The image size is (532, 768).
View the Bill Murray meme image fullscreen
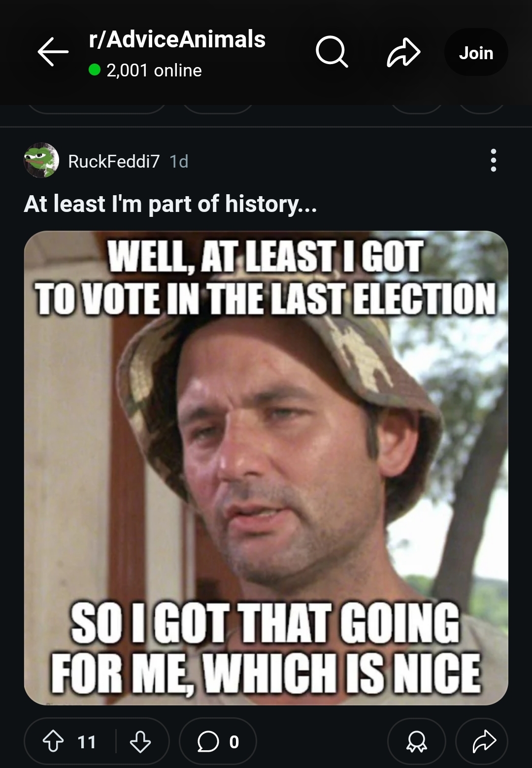[266, 468]
